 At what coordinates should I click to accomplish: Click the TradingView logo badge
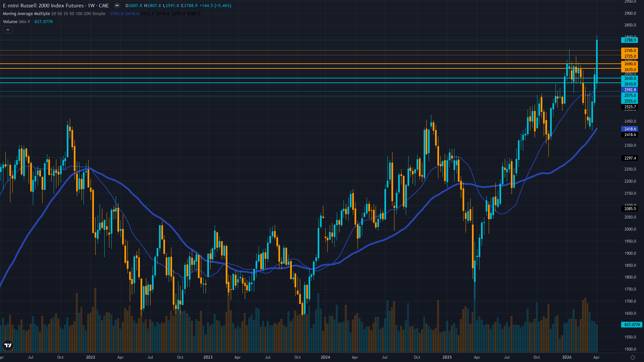click(8, 345)
